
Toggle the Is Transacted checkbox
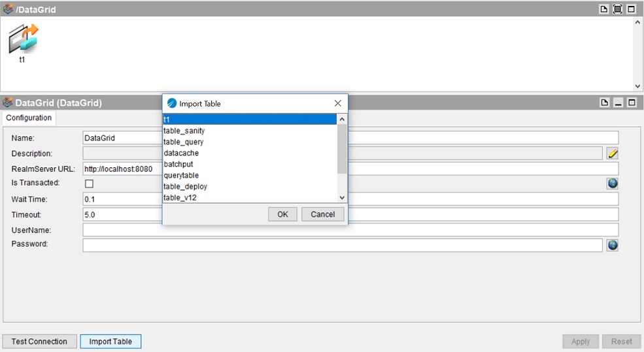(89, 184)
